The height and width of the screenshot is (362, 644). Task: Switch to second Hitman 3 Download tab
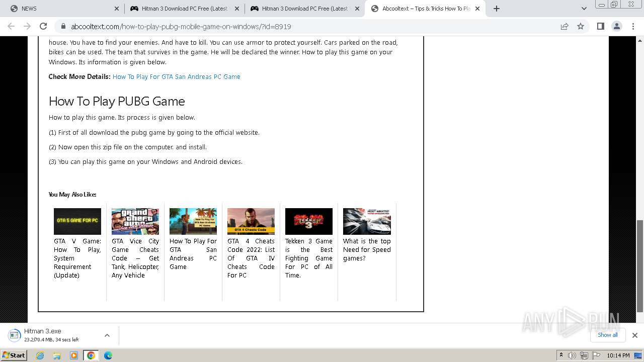(x=304, y=9)
